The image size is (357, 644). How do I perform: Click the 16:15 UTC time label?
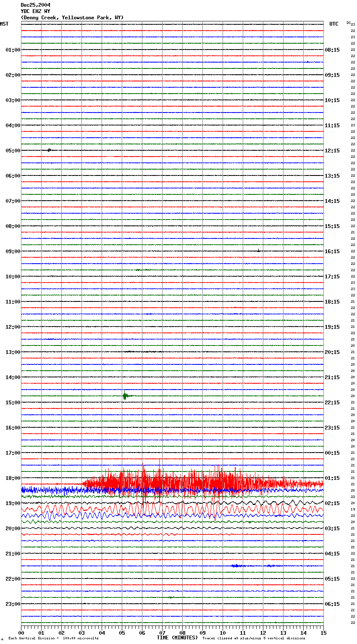tap(332, 251)
